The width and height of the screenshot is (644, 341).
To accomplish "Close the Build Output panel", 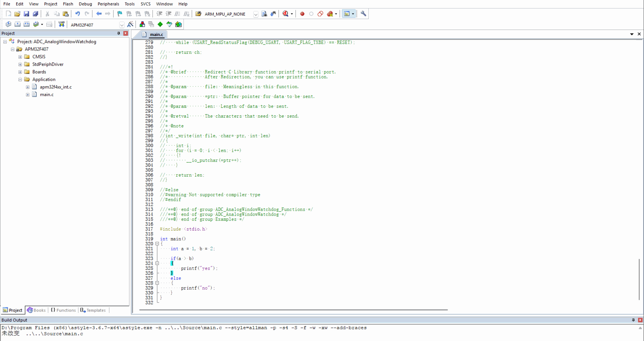I will click(x=640, y=320).
